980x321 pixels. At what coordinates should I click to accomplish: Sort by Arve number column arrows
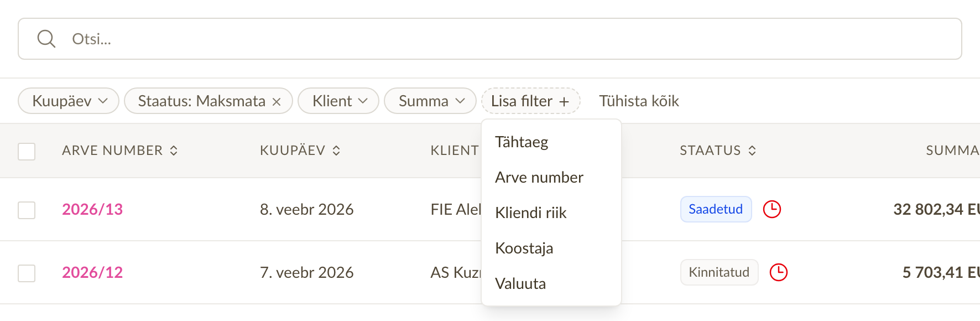coord(174,151)
